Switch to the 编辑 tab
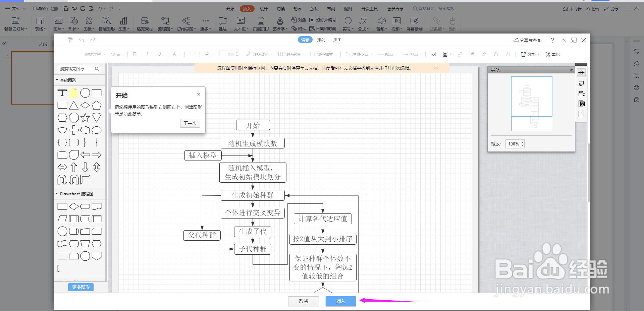 (305, 40)
